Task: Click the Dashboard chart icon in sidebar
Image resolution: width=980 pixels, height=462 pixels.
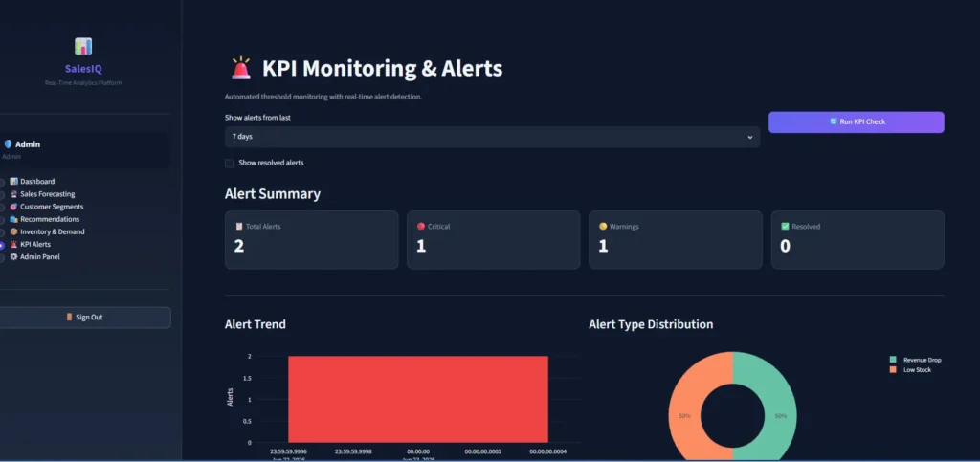Action: coord(13,182)
